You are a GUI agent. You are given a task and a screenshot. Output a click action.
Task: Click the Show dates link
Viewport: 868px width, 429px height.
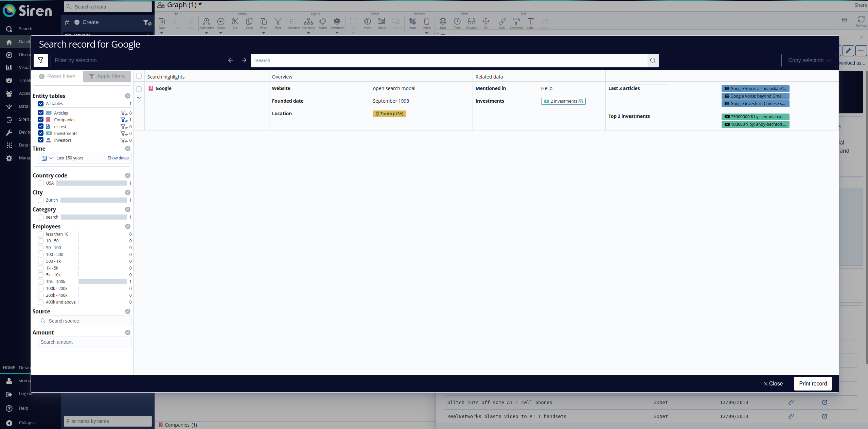click(x=118, y=158)
